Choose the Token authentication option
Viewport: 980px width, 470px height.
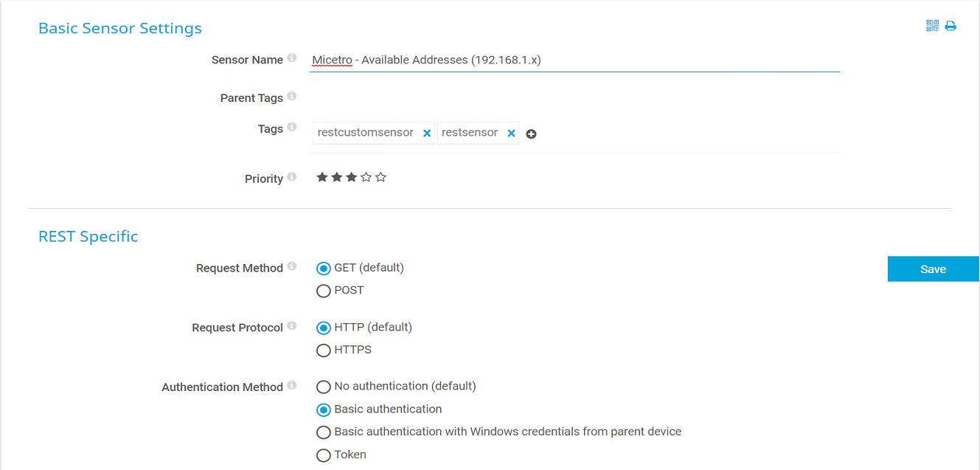[323, 455]
